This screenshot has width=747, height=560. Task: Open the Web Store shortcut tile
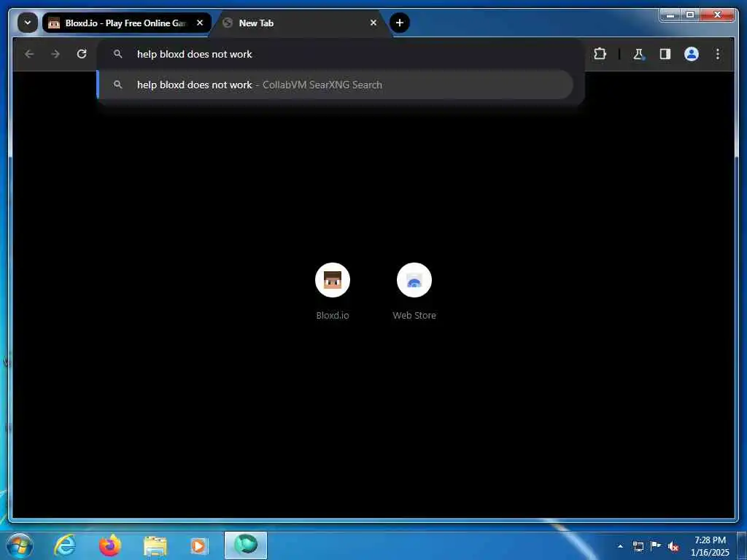coord(414,292)
